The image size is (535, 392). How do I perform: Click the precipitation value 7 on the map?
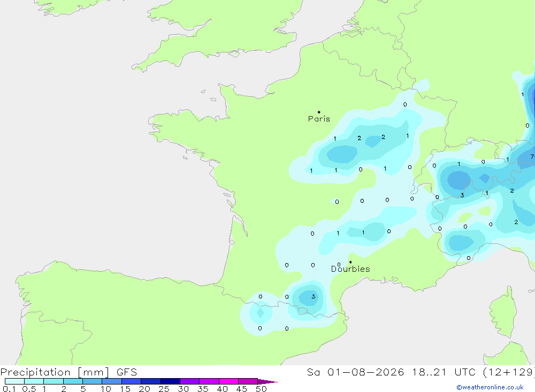[532, 157]
